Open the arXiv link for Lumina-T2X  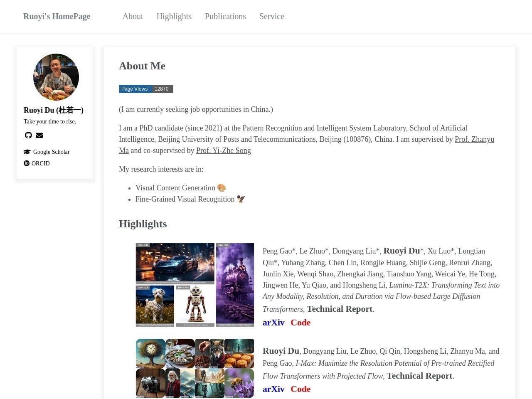click(273, 323)
